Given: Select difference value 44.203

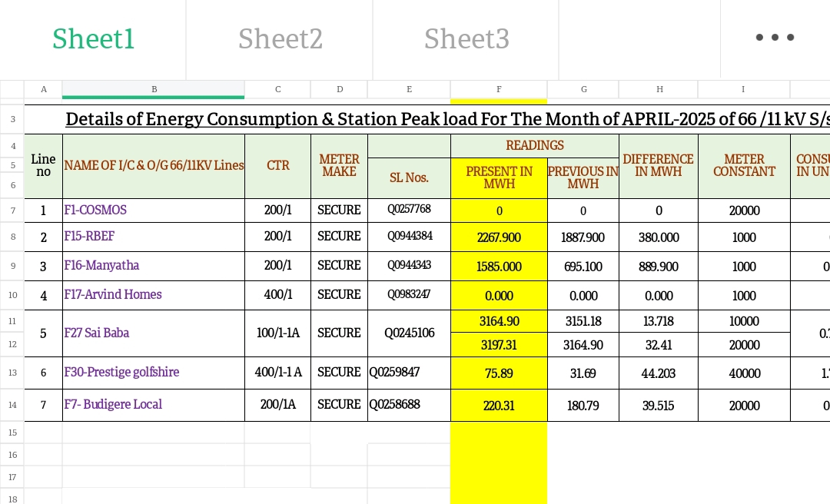Looking at the screenshot, I should click(659, 373).
